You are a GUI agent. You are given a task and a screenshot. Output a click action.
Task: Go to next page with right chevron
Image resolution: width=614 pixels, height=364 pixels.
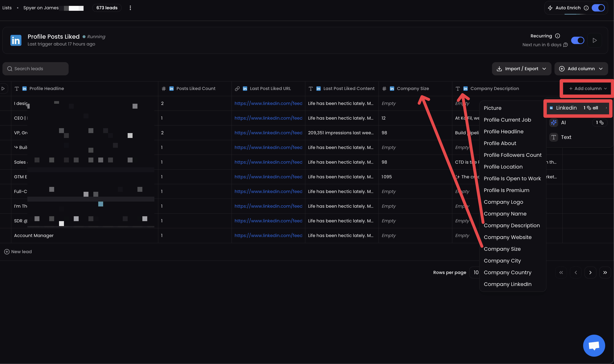(x=590, y=273)
